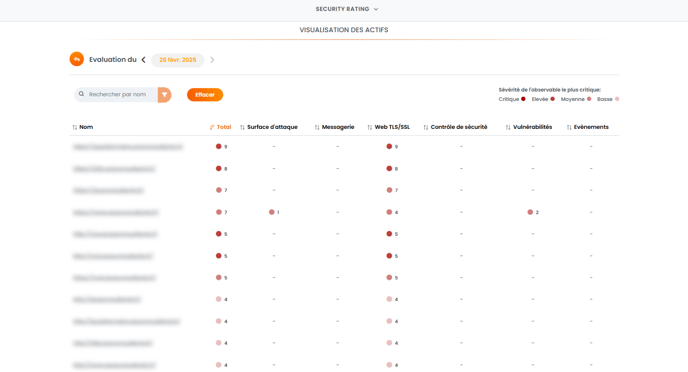Select the Vulnérabilités column header
Image resolution: width=688 pixels, height=372 pixels.
[x=533, y=127]
